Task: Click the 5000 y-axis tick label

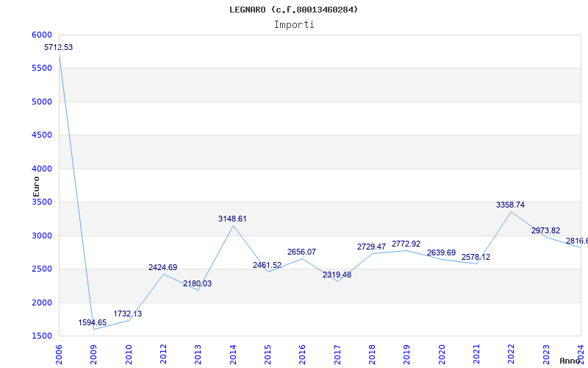Action: point(42,102)
